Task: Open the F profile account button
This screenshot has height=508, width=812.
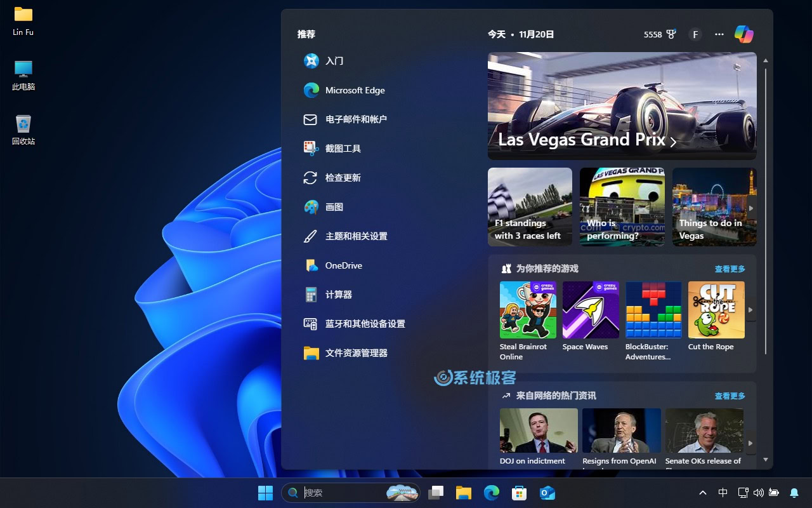Action: tap(695, 34)
